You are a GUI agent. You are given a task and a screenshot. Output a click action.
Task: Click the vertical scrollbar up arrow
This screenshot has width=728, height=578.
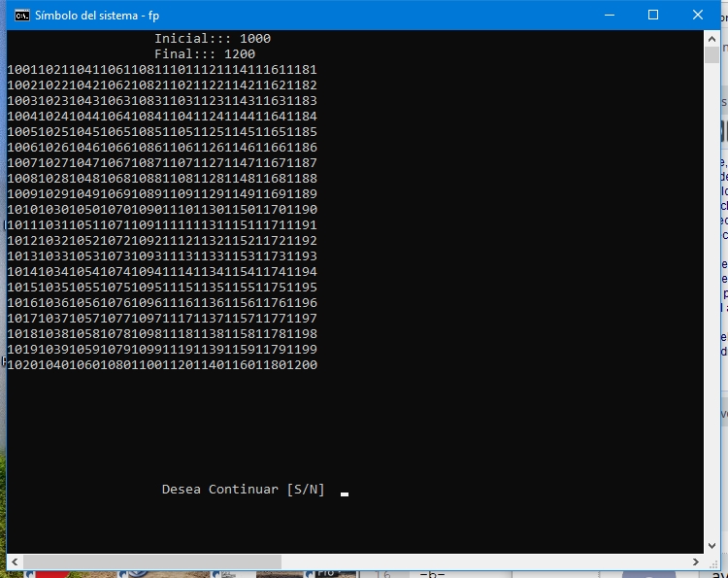tap(711, 38)
